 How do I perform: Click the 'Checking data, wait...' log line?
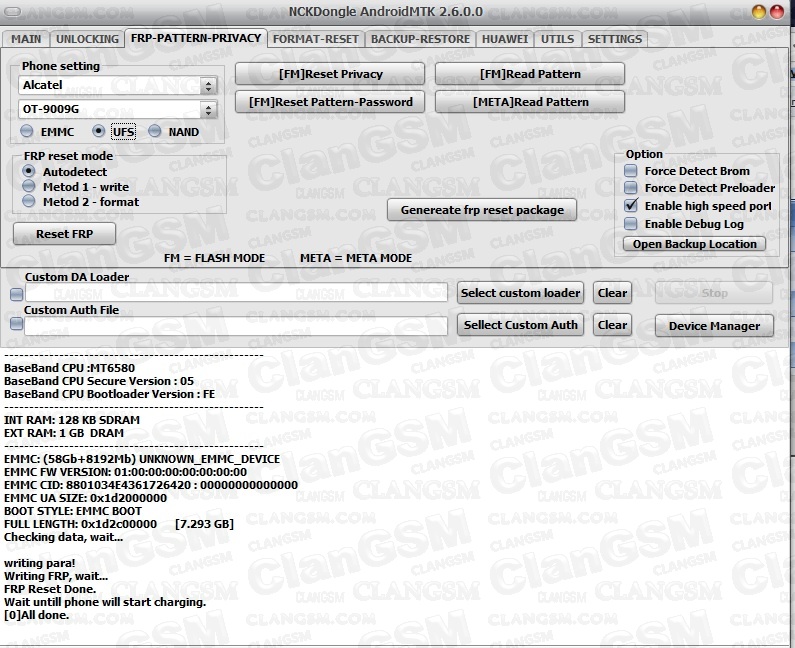click(63, 537)
